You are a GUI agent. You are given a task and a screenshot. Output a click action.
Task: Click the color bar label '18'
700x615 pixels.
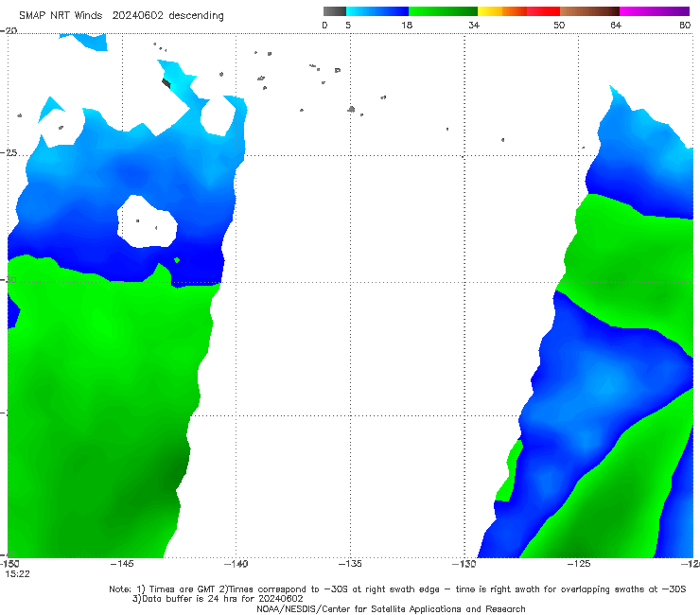point(407,25)
